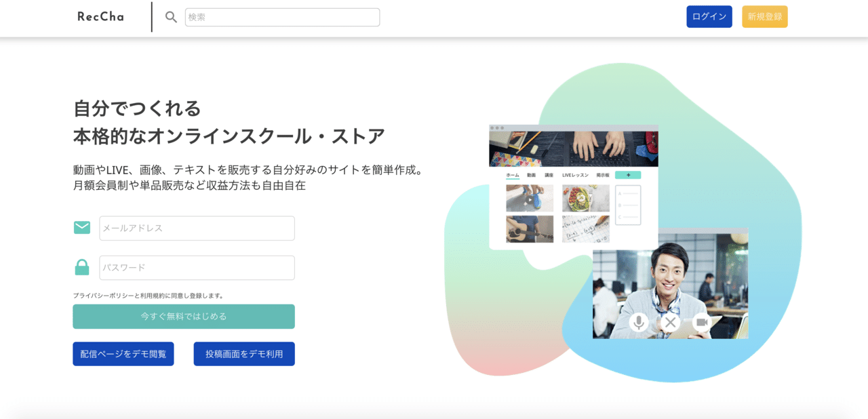Screen dimensions: 868x419
Task: Click the RecCha logo
Action: click(x=100, y=17)
